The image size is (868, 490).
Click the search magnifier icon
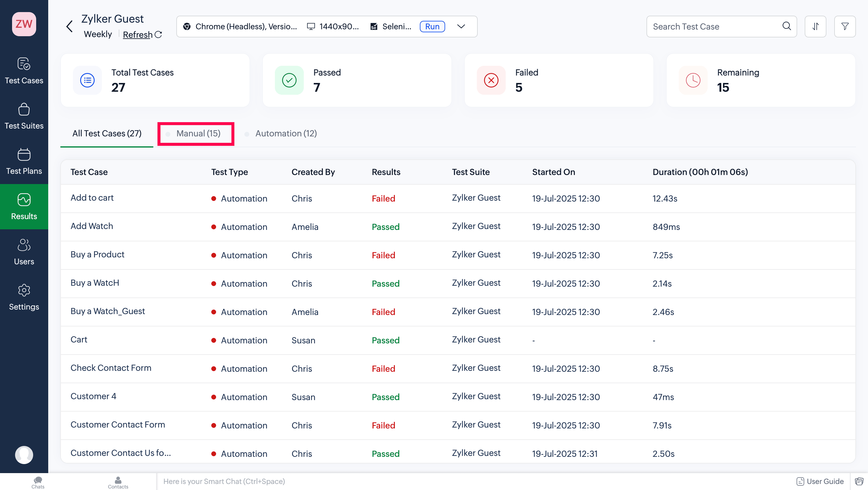click(786, 26)
